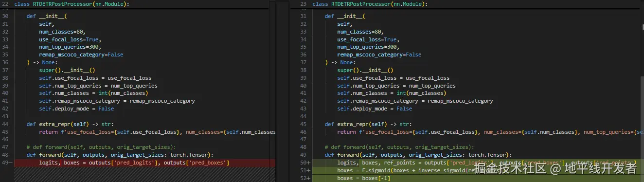Click 'num_classes=80,' in the left pane
The image size is (644, 182).
click(x=62, y=32)
